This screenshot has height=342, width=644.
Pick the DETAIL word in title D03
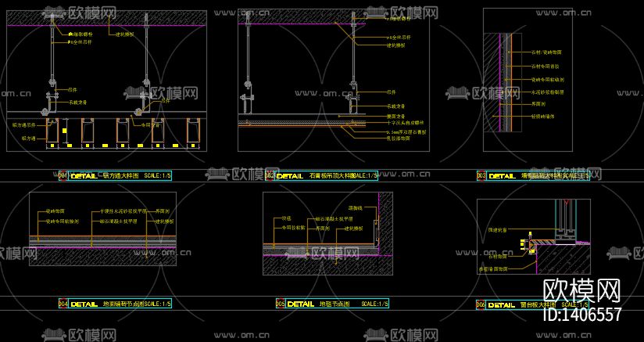click(x=503, y=176)
